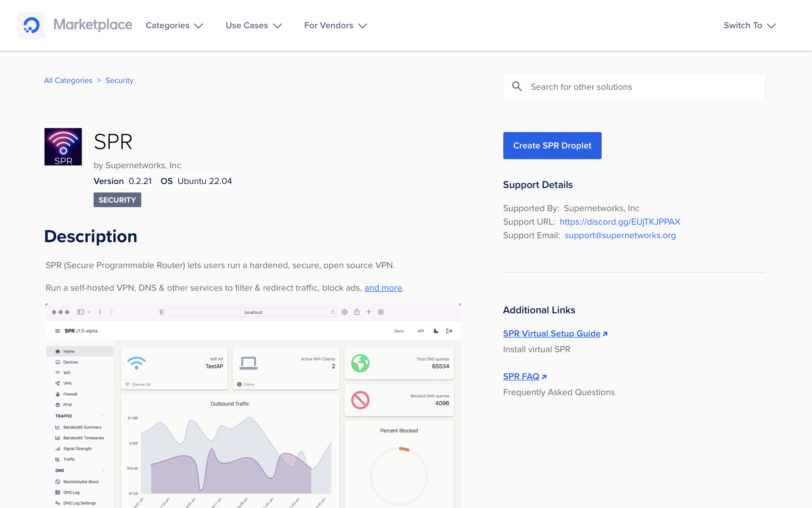Viewport: 812px width, 508px height.
Task: Open the Discord support URL
Action: (x=620, y=222)
